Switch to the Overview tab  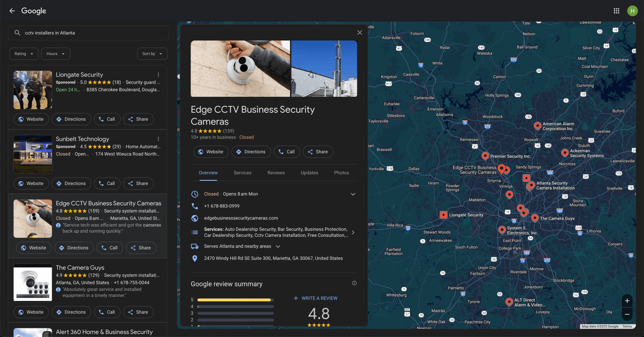coord(208,173)
